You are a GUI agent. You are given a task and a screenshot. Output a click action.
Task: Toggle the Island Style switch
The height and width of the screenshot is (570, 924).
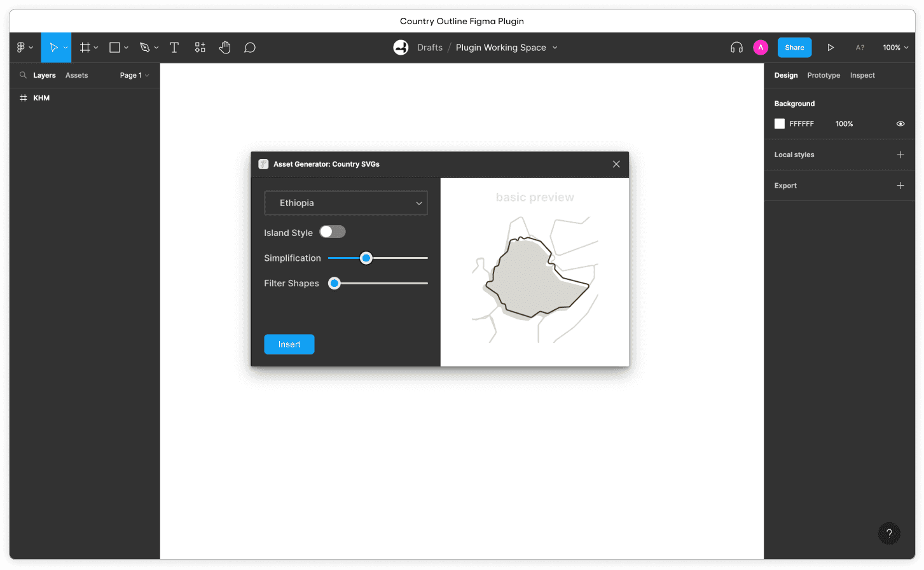point(333,232)
